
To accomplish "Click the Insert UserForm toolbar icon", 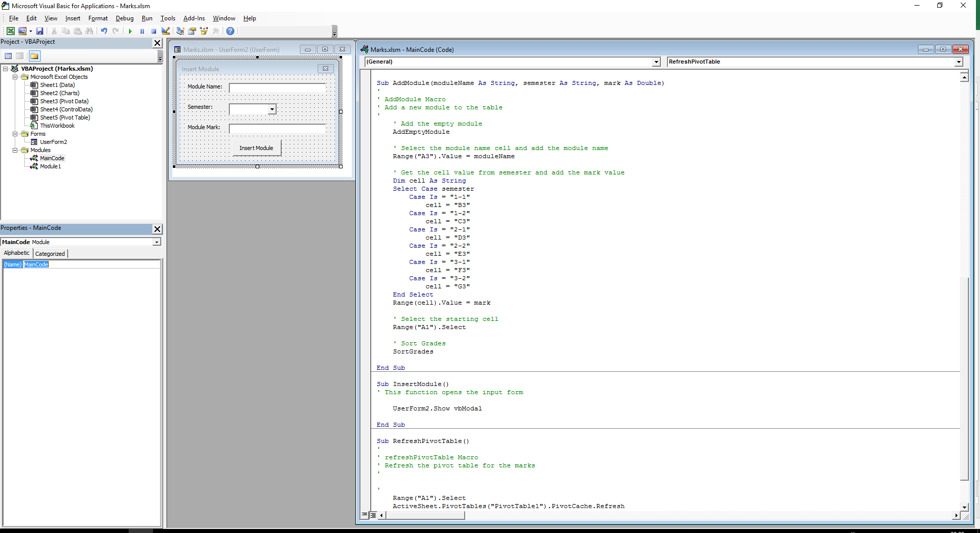I will pyautogui.click(x=22, y=31).
